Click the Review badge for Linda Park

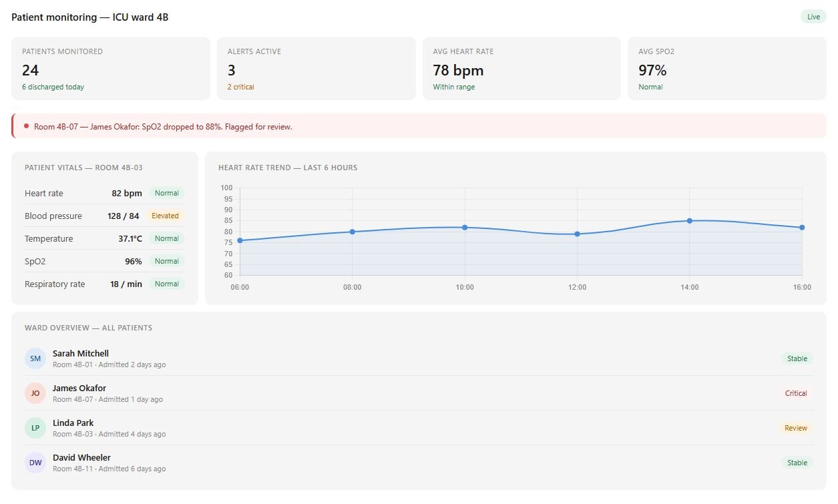coord(796,428)
